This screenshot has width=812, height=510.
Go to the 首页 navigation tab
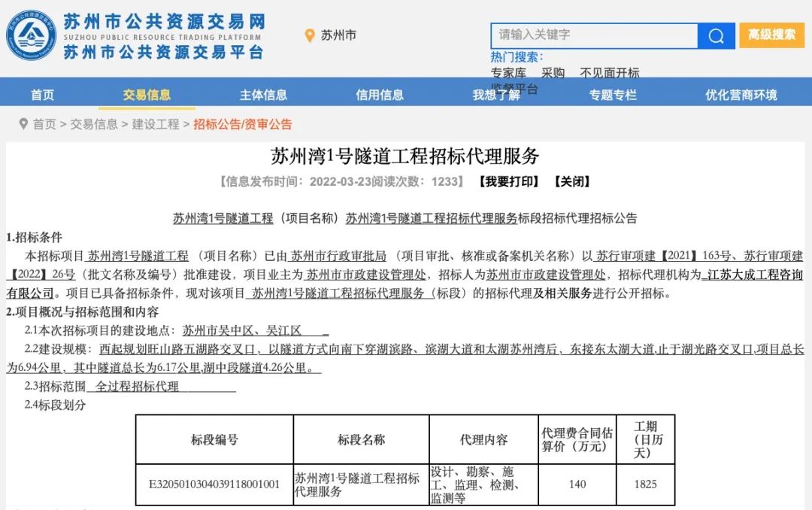pyautogui.click(x=42, y=95)
